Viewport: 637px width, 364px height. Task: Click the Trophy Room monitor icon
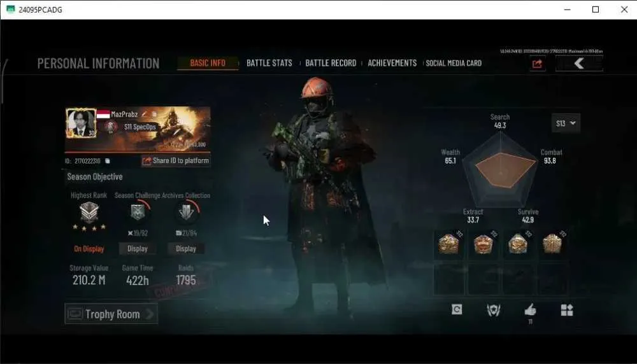pyautogui.click(x=75, y=314)
